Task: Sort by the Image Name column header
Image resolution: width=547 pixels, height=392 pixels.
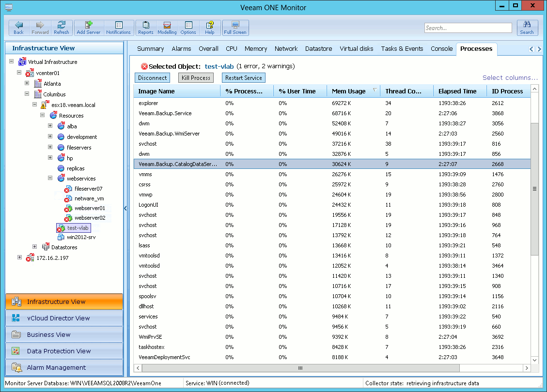Action: (x=177, y=91)
